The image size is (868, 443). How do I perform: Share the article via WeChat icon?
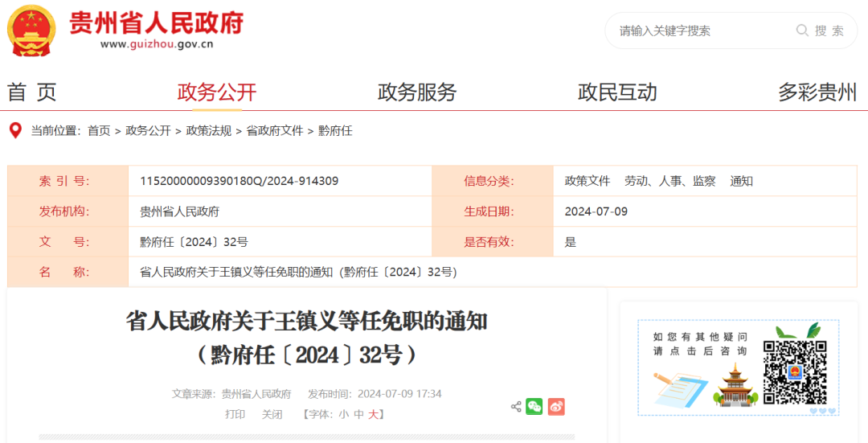pos(534,407)
